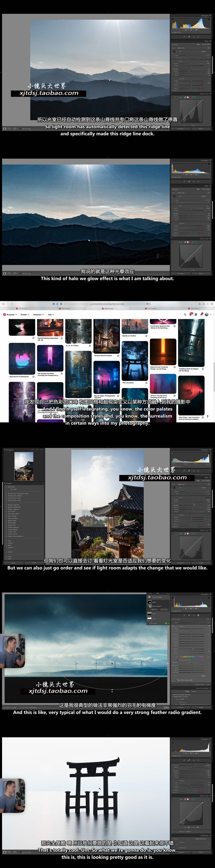Select the Red Eye tool icon in wind turbine frame

[x=194, y=615]
